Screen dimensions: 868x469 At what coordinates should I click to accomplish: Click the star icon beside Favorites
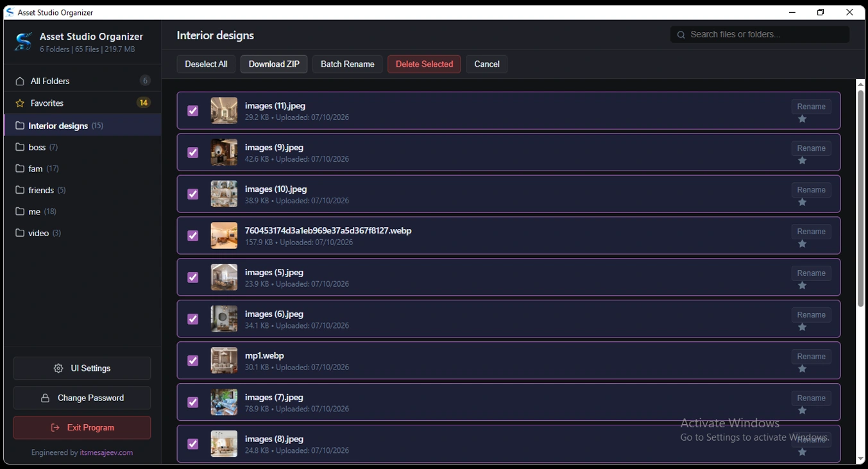pos(20,103)
